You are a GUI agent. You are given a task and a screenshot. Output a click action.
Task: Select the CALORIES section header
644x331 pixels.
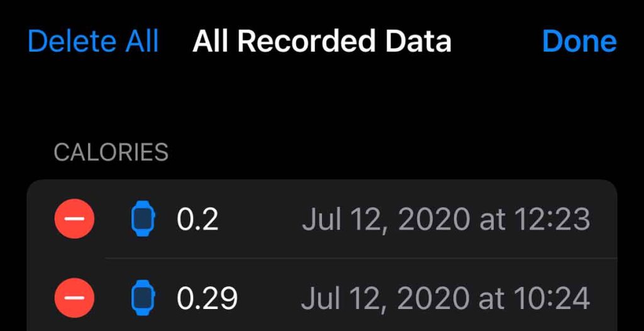[x=111, y=152]
